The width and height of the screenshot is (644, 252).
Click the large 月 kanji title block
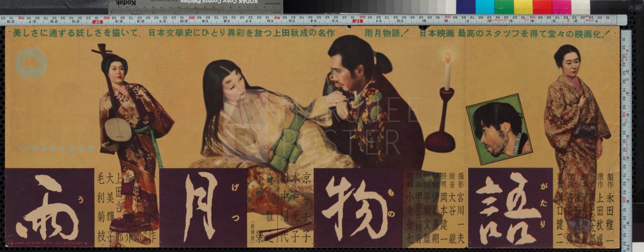point(203,207)
